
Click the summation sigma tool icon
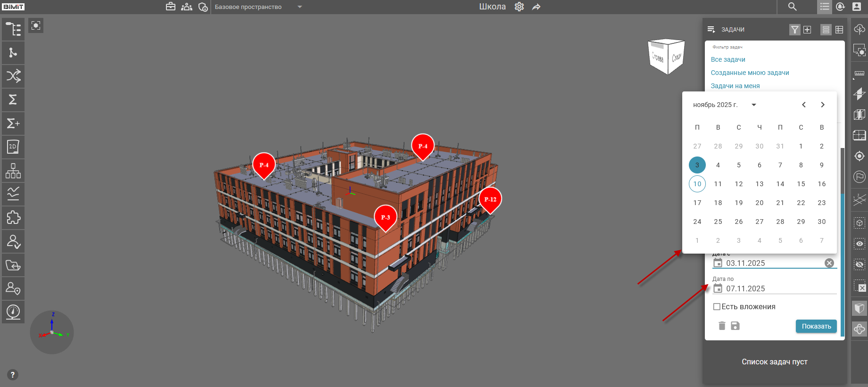13,99
